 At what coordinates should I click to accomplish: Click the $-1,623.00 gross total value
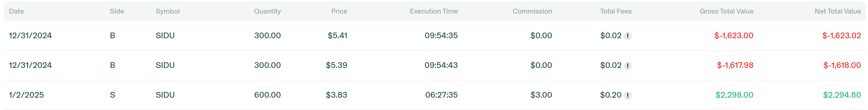733,36
